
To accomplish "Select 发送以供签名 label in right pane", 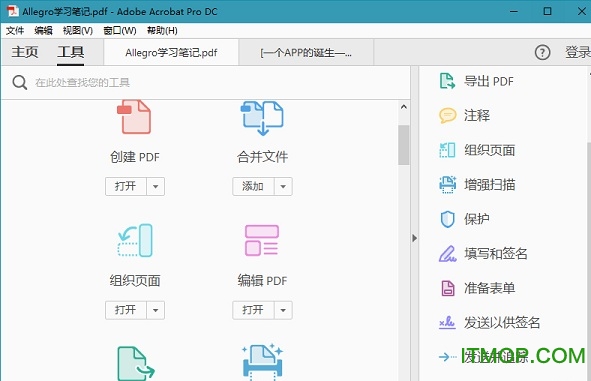I will click(x=502, y=323).
